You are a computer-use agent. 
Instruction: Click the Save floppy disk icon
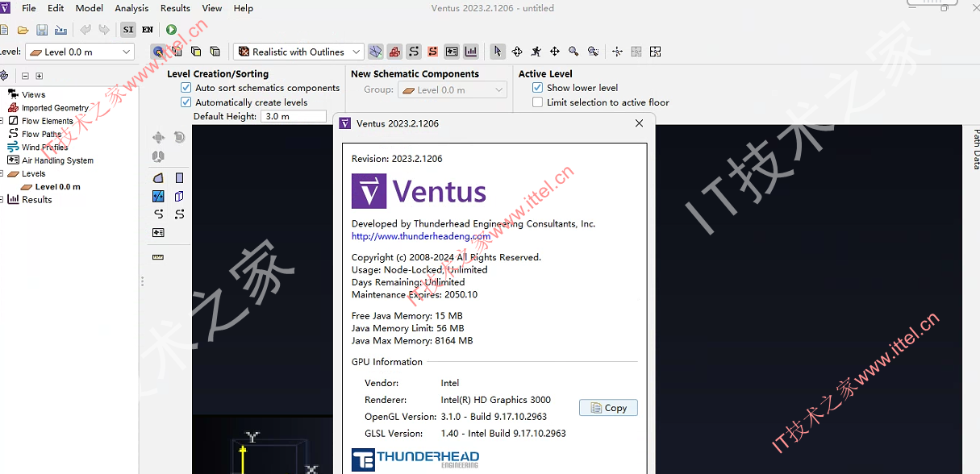(x=42, y=30)
